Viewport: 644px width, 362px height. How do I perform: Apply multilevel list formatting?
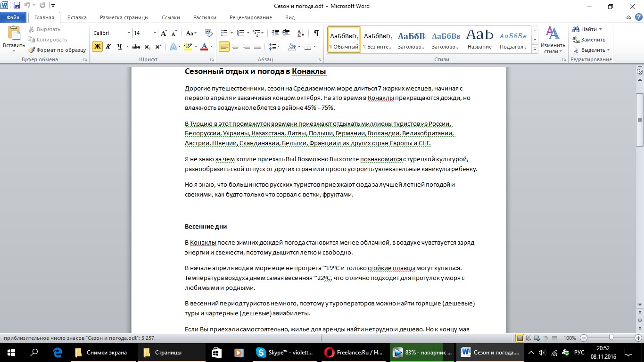(x=256, y=33)
